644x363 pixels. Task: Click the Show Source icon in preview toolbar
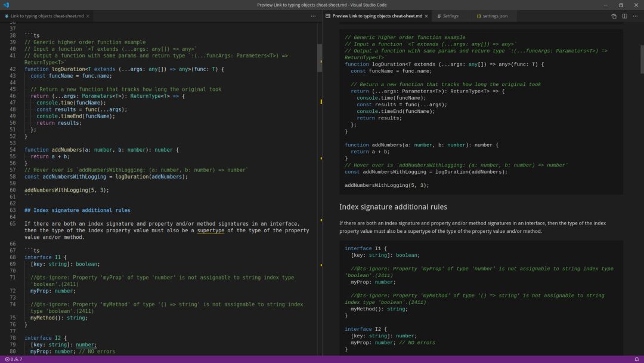click(x=614, y=16)
